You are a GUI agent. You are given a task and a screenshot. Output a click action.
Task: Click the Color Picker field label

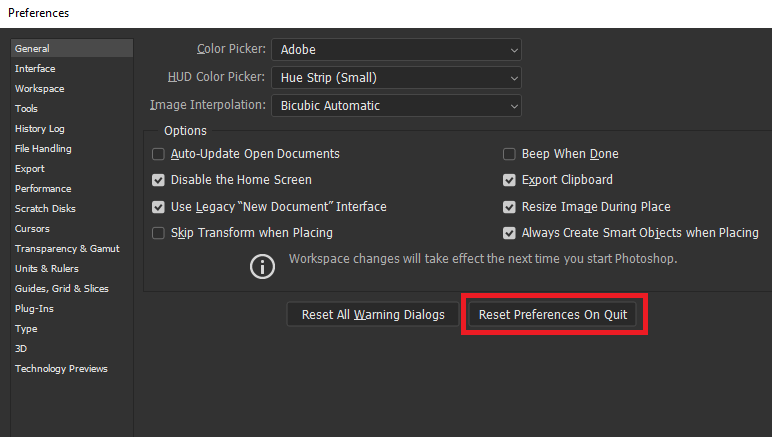click(x=231, y=49)
